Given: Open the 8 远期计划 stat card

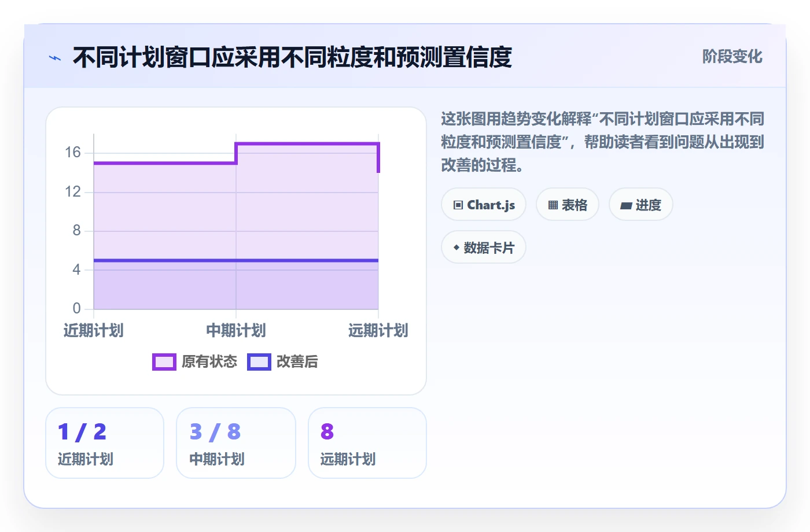Looking at the screenshot, I should coord(367,443).
